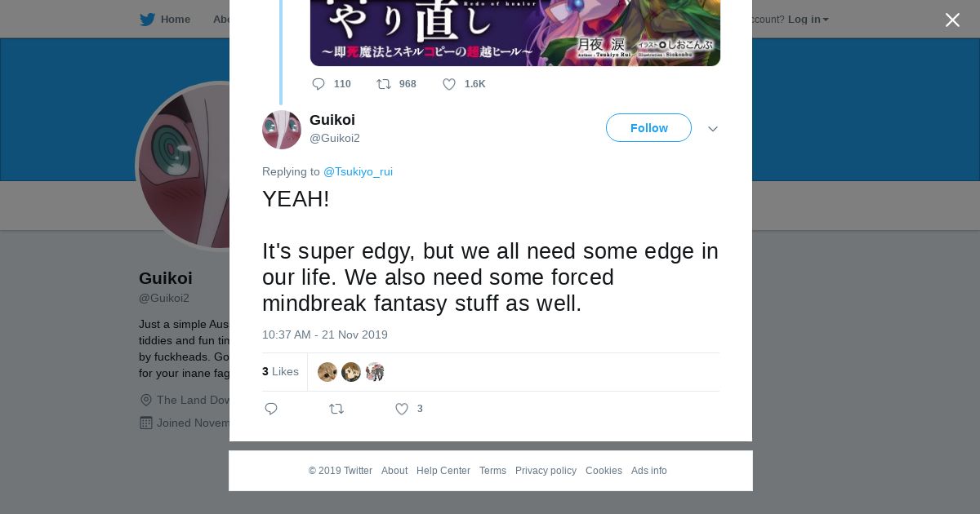
Task: Close the tweet overlay with the X icon
Action: (x=952, y=20)
